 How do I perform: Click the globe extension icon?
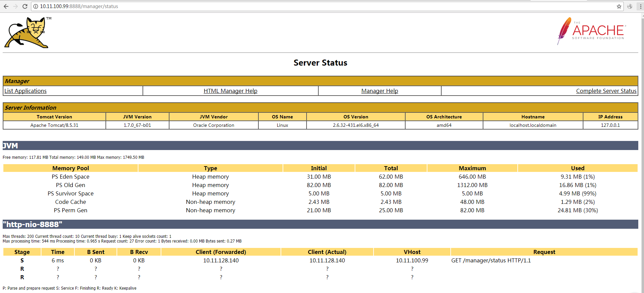(630, 6)
